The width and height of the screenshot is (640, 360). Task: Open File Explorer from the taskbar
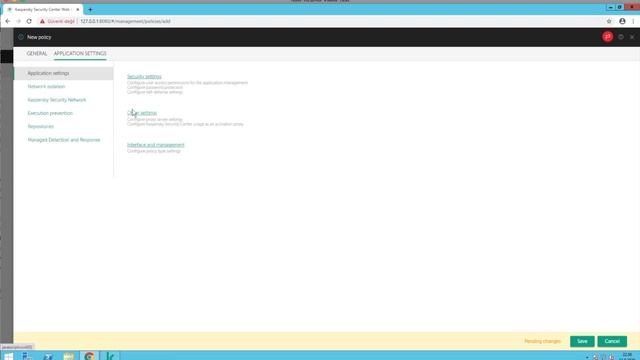(69, 356)
